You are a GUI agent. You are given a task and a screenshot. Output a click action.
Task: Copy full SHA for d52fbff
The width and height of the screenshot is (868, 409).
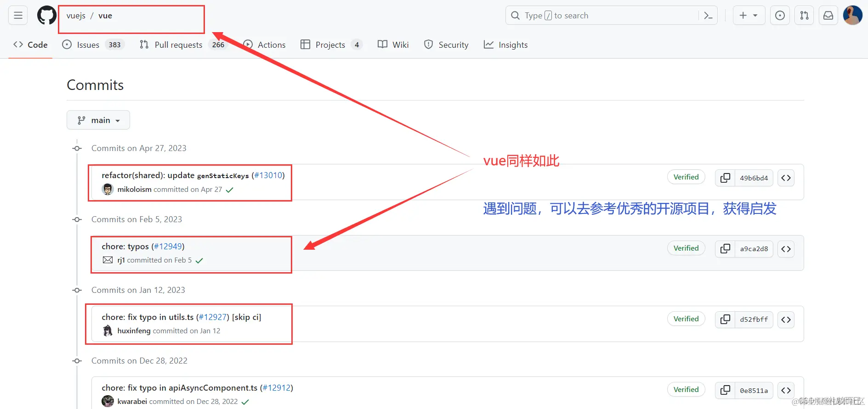pyautogui.click(x=725, y=319)
